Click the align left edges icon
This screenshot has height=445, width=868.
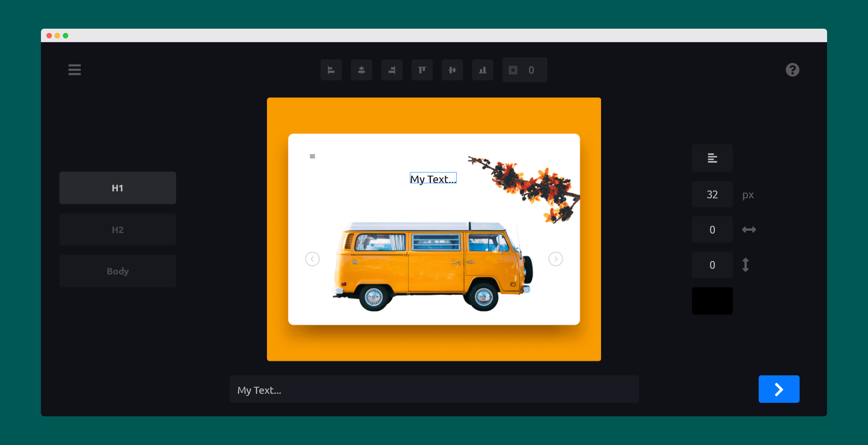pos(331,70)
